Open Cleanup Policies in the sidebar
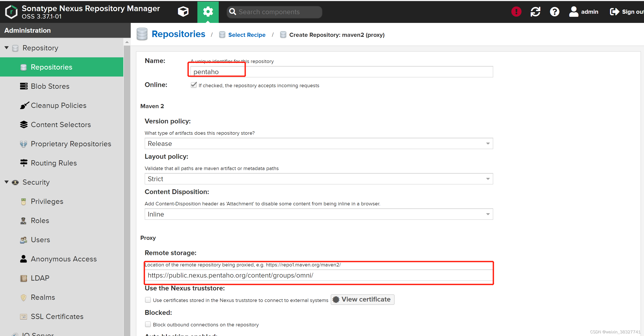The image size is (644, 336). click(x=61, y=105)
